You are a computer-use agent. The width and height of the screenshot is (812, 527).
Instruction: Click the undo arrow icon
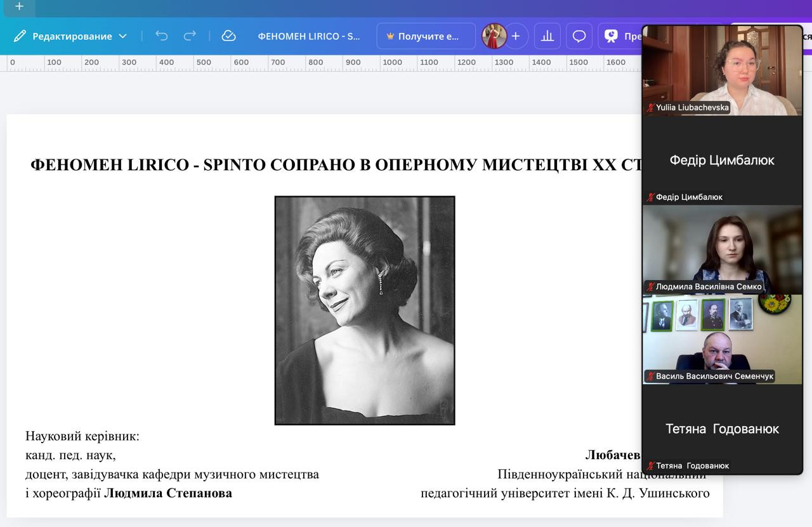point(162,36)
